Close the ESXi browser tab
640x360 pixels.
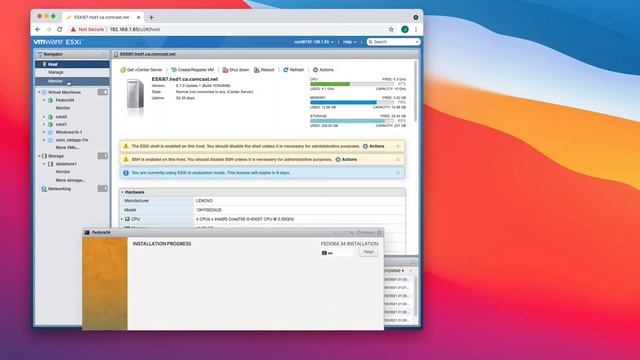point(138,17)
